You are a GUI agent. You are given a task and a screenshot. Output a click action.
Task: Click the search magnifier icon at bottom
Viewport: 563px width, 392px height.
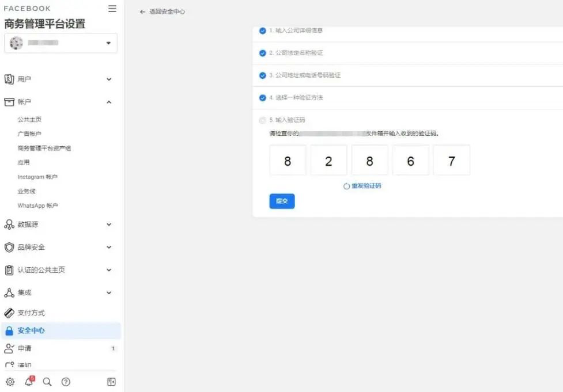[47, 382]
